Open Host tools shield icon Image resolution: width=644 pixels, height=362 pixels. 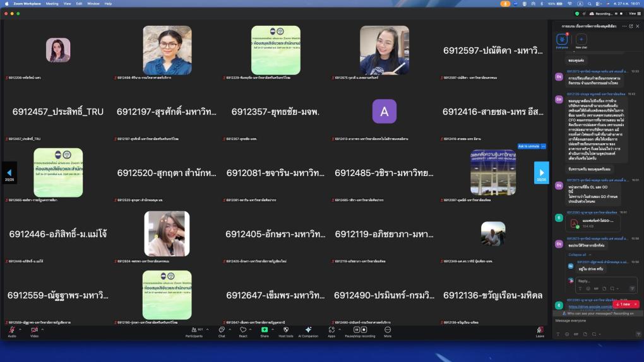click(x=286, y=330)
